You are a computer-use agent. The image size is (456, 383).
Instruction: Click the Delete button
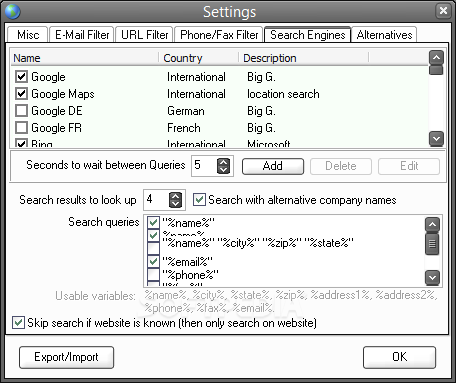coord(341,166)
